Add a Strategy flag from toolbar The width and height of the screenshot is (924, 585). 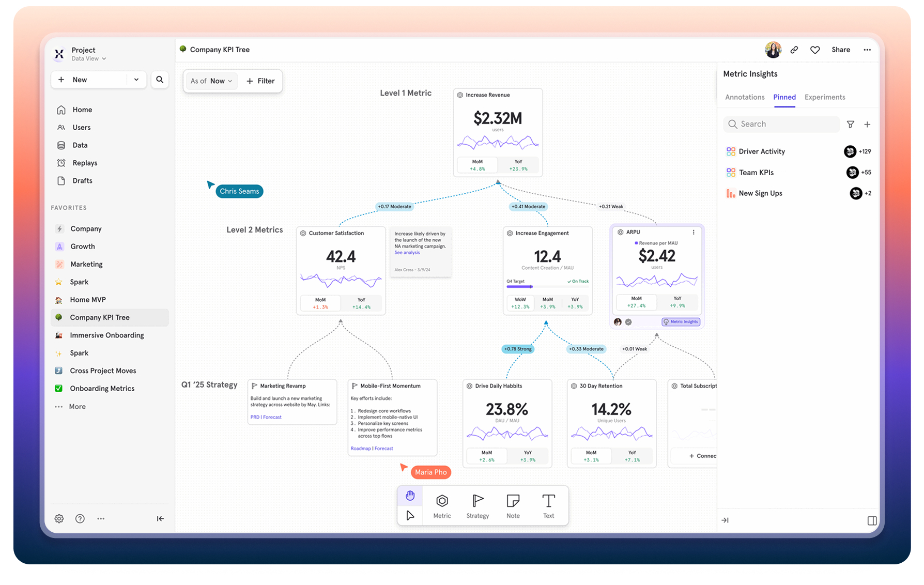tap(478, 506)
